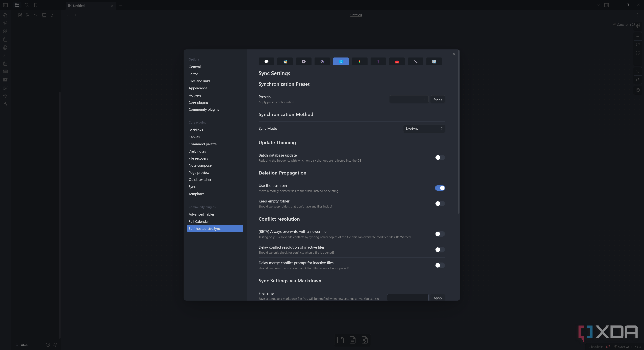Disable Use the trash bin toggle
Image resolution: width=644 pixels, height=350 pixels.
click(440, 188)
